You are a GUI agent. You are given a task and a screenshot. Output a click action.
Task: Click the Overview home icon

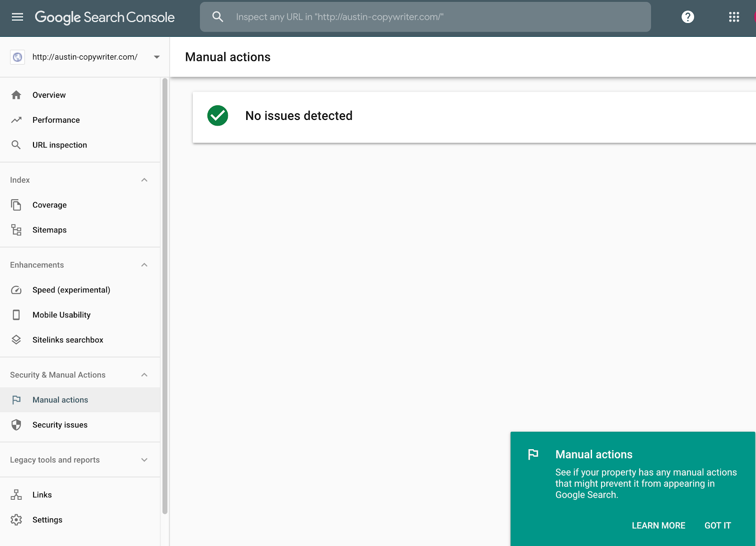pos(17,95)
